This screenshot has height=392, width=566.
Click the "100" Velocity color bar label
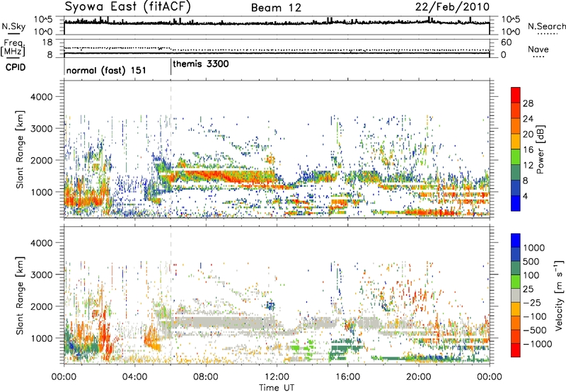click(533, 275)
